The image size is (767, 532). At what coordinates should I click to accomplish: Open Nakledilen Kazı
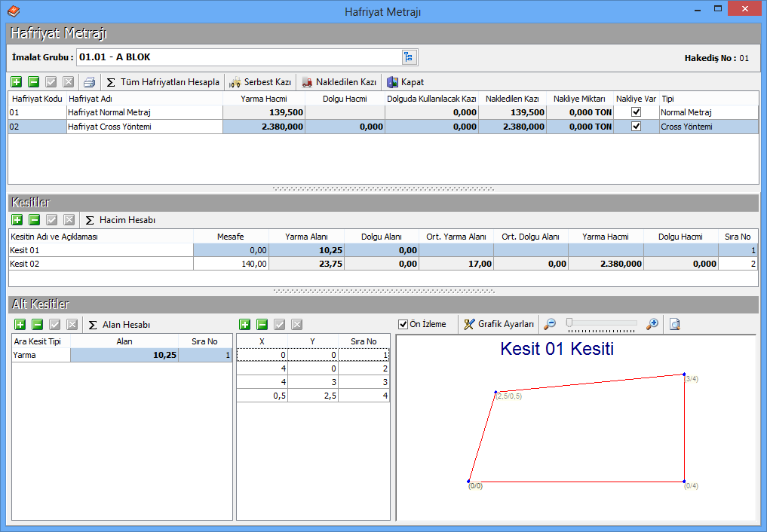(339, 82)
